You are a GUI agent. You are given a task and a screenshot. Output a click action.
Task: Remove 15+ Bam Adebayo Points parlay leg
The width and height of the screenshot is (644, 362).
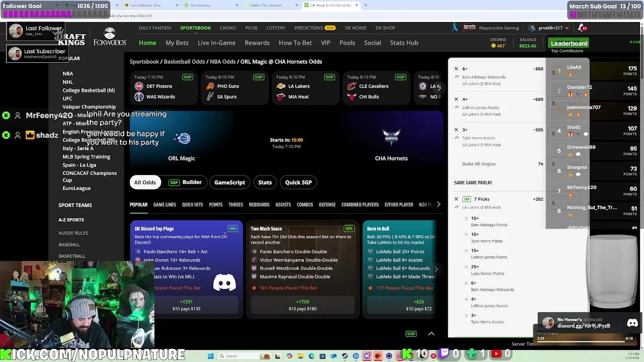[x=466, y=219]
